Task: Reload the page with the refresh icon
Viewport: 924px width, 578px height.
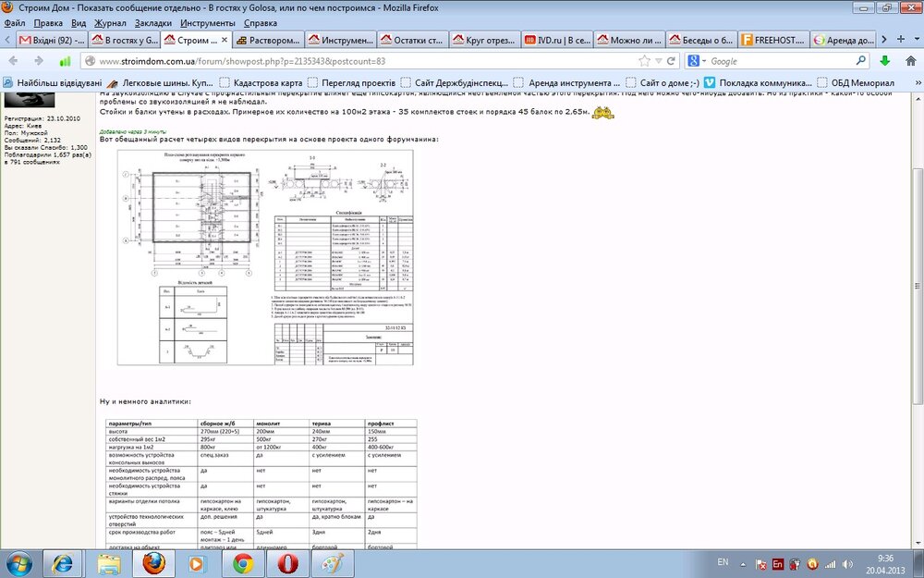Action: 671,61
